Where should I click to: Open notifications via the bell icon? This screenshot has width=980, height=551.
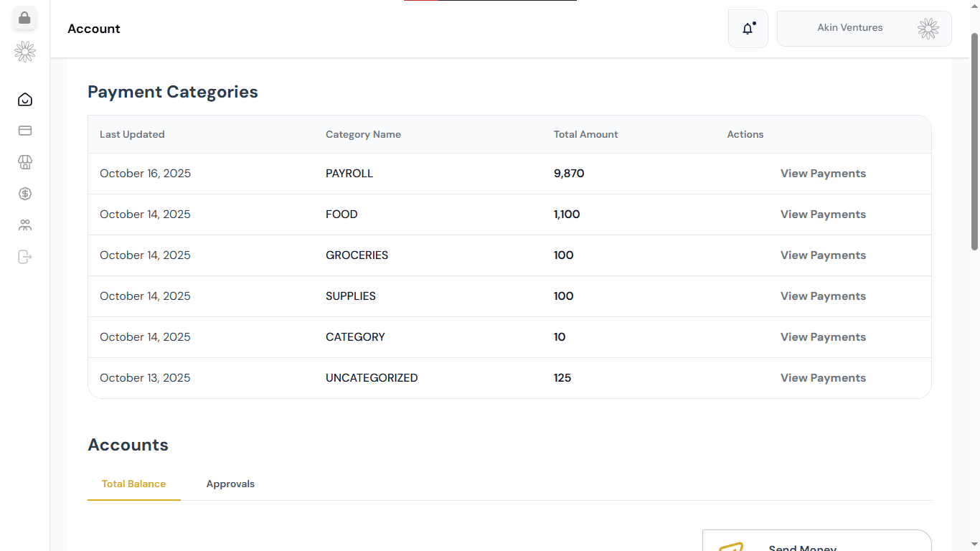[748, 28]
